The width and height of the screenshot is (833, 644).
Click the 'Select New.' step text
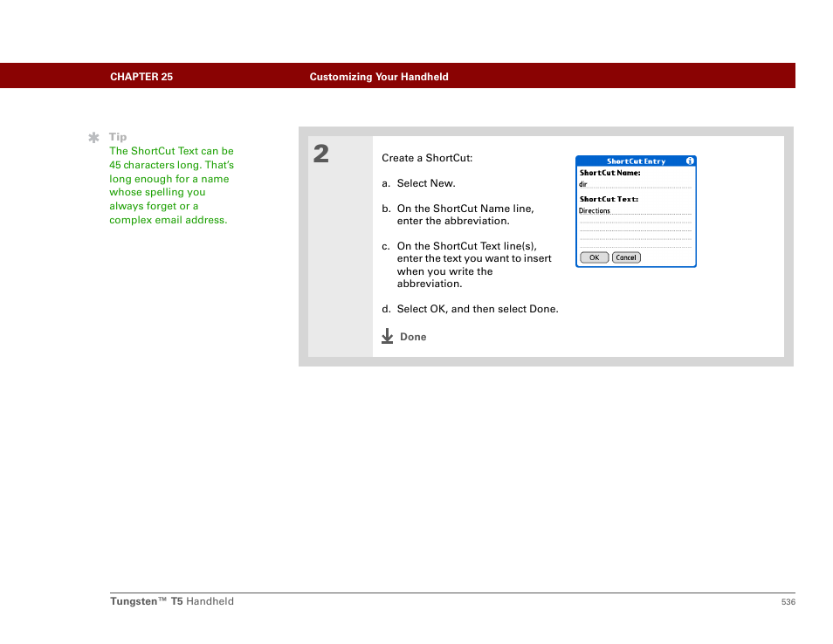coord(426,183)
